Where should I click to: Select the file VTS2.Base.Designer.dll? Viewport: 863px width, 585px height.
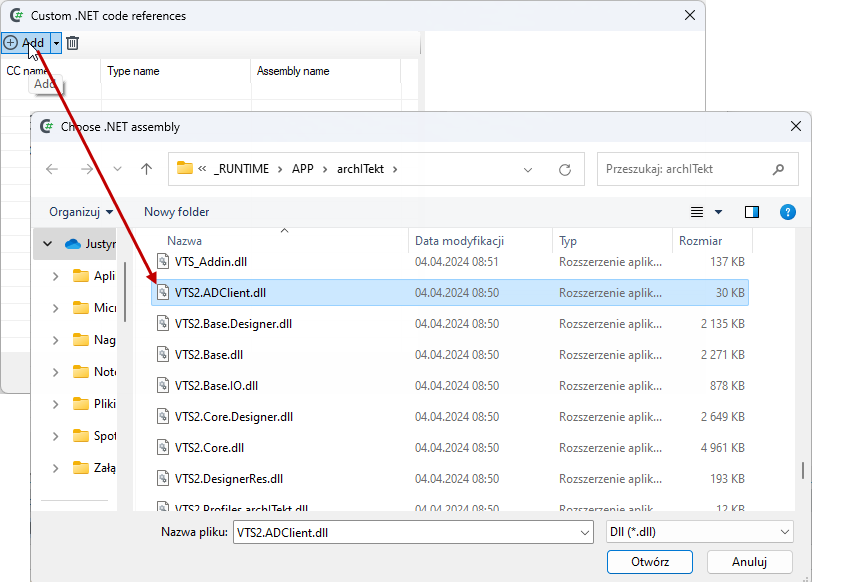pyautogui.click(x=450, y=324)
